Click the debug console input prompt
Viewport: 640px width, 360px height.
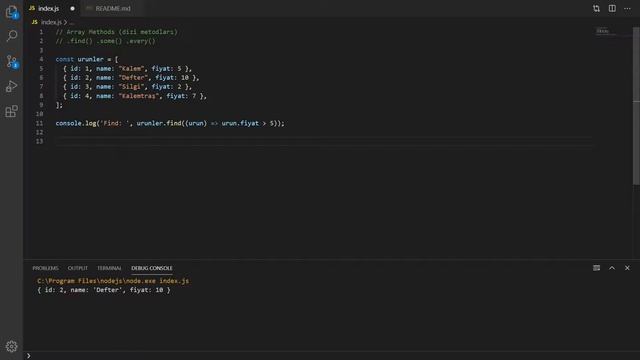(x=331, y=356)
